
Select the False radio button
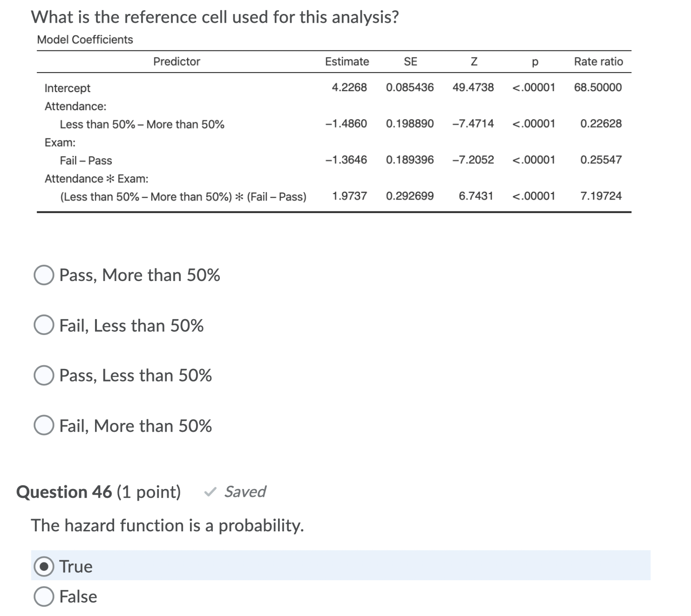(44, 596)
